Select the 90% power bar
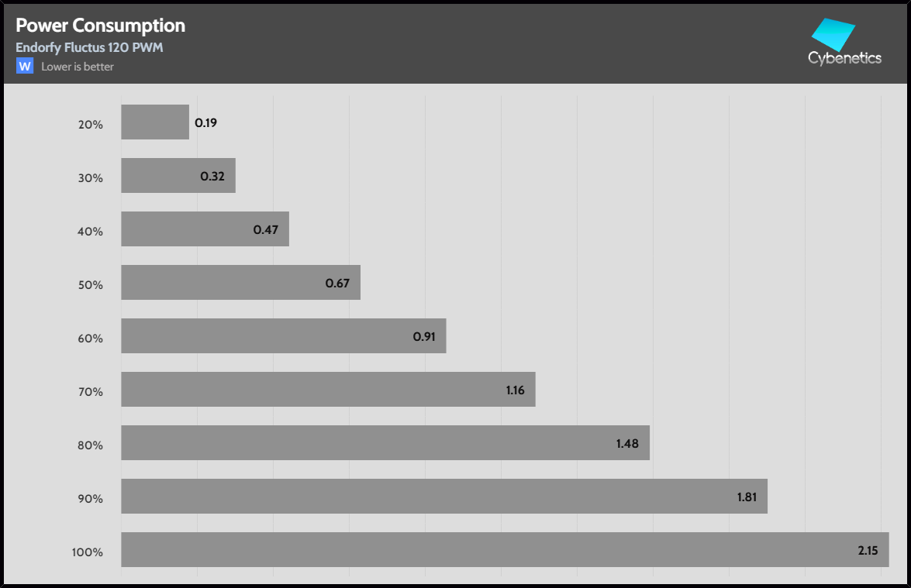This screenshot has height=588, width=911. pos(443,497)
